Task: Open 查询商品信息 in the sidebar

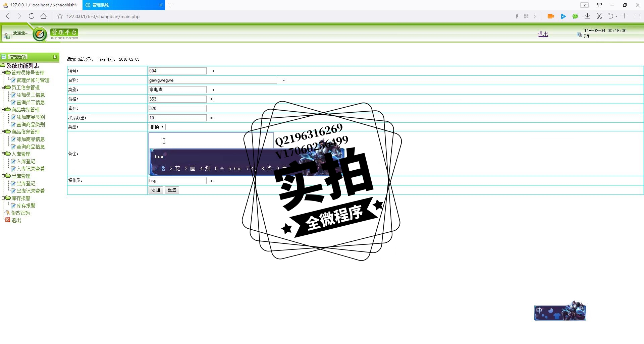Action: tap(31, 147)
